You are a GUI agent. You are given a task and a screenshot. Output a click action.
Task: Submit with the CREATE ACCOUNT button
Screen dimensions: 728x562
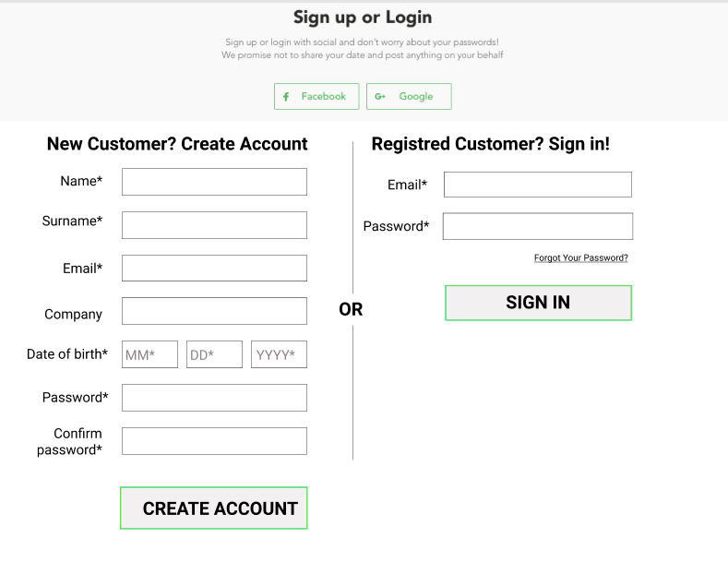(x=214, y=508)
